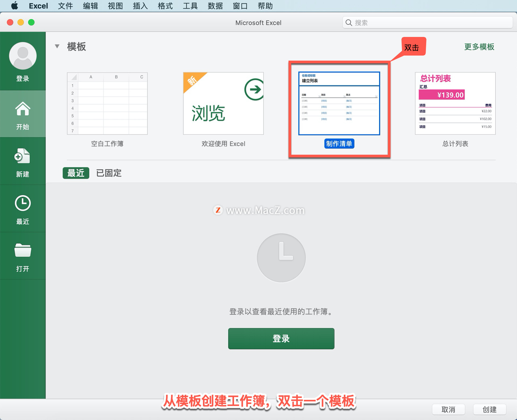Switch to the 最近 tab
This screenshot has height=420, width=517.
click(x=76, y=173)
